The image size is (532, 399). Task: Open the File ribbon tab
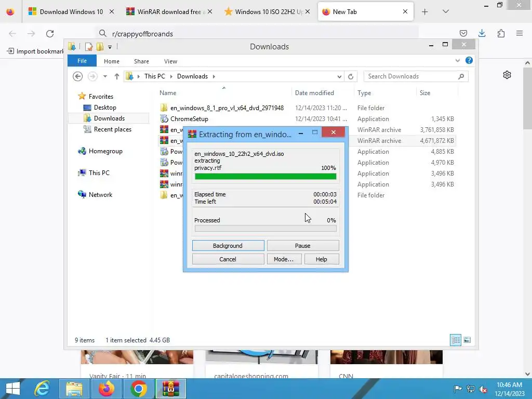coord(82,61)
